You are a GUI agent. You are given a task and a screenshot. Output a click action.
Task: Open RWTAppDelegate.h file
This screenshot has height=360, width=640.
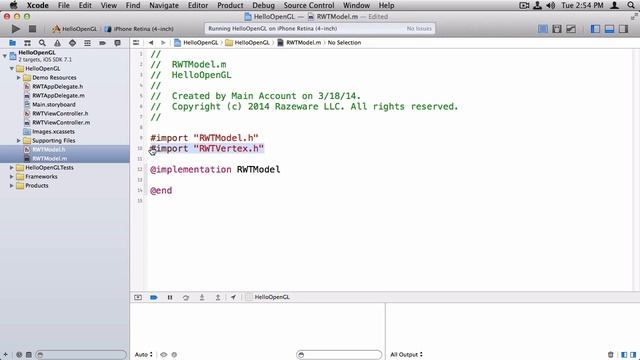[x=58, y=87]
